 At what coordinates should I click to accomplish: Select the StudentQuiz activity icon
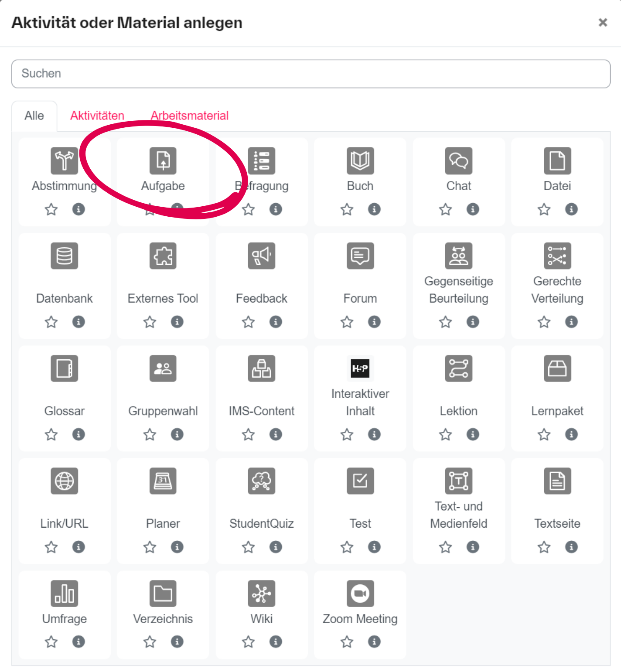(261, 481)
